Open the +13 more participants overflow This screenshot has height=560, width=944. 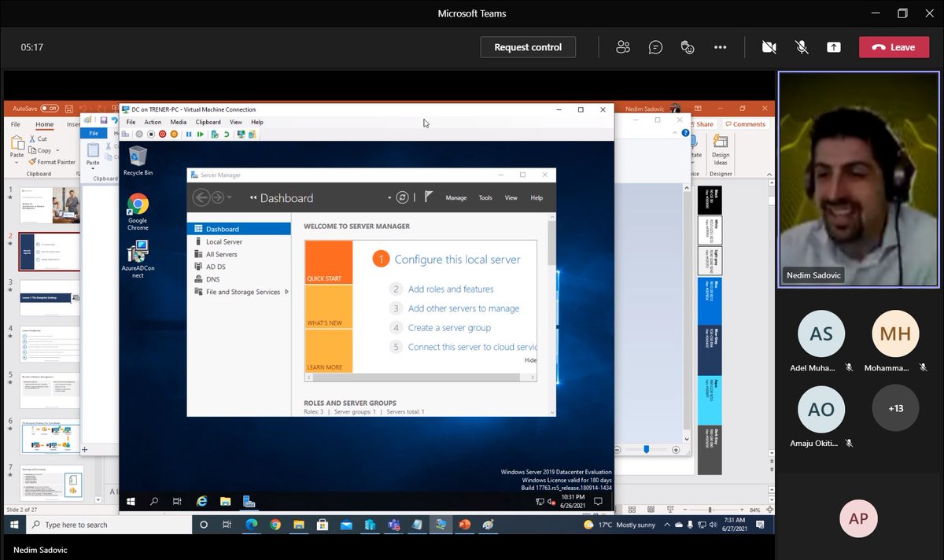[895, 407]
